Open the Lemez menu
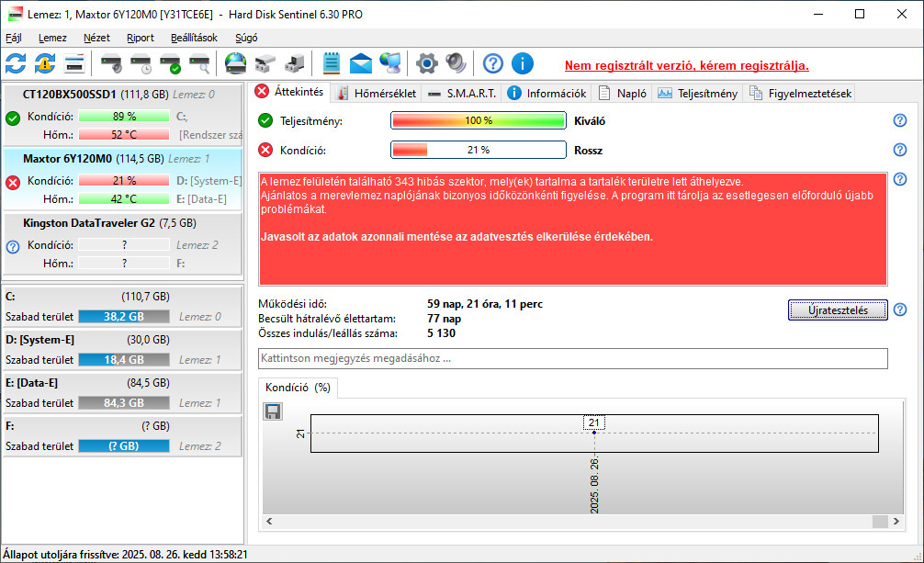This screenshot has height=563, width=924. point(52,38)
